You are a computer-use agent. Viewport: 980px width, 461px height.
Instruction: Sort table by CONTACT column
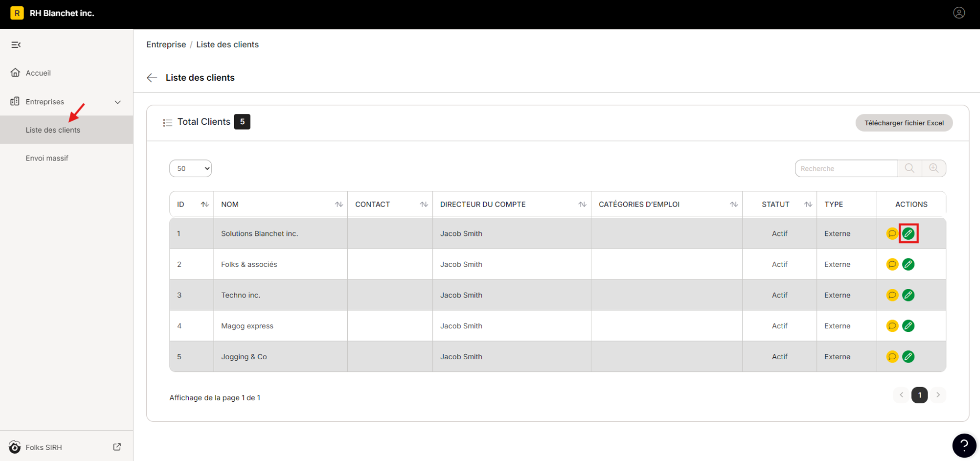424,205
